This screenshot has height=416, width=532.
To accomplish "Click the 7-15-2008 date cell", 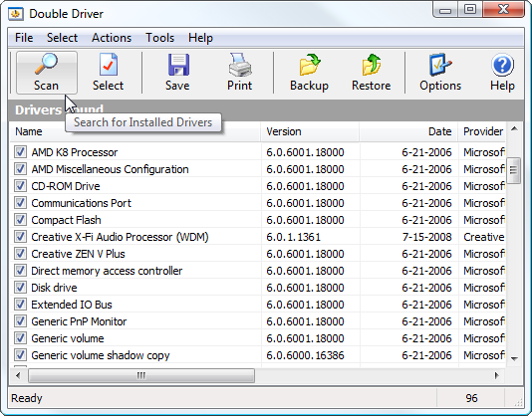I will [426, 237].
